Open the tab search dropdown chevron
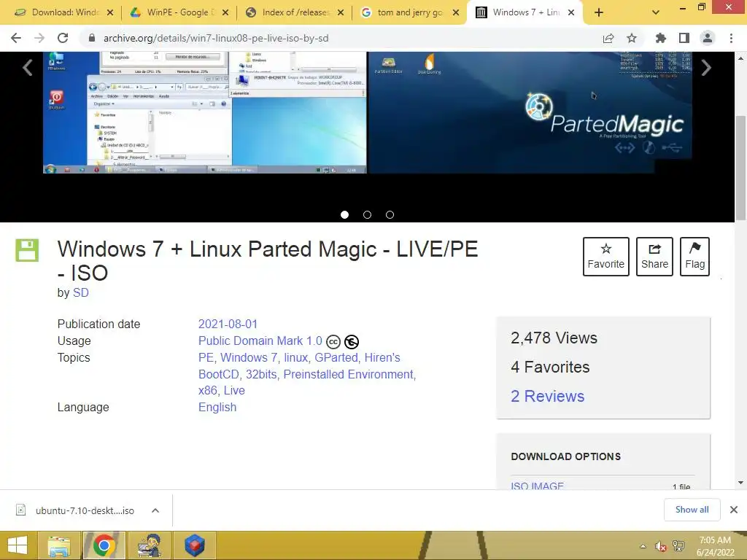The height and width of the screenshot is (560, 747). pyautogui.click(x=656, y=13)
